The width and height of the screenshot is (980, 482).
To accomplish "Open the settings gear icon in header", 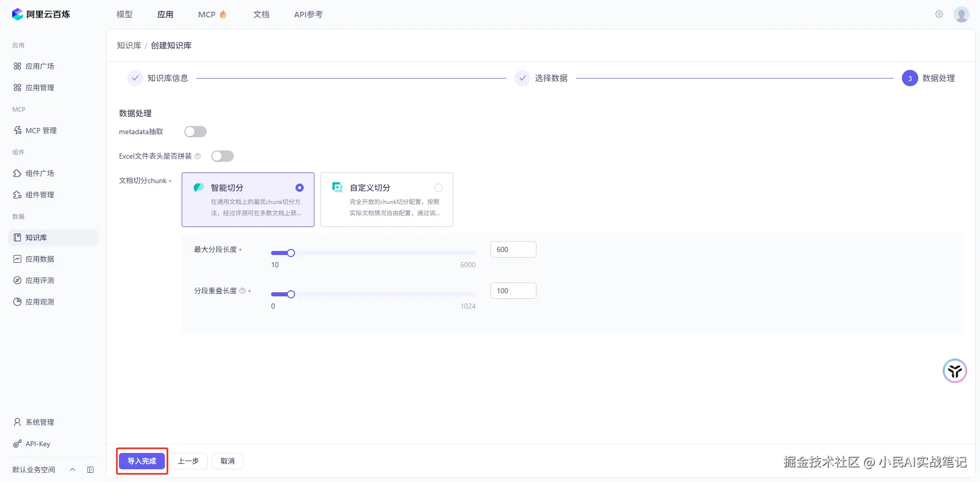I will tap(939, 14).
